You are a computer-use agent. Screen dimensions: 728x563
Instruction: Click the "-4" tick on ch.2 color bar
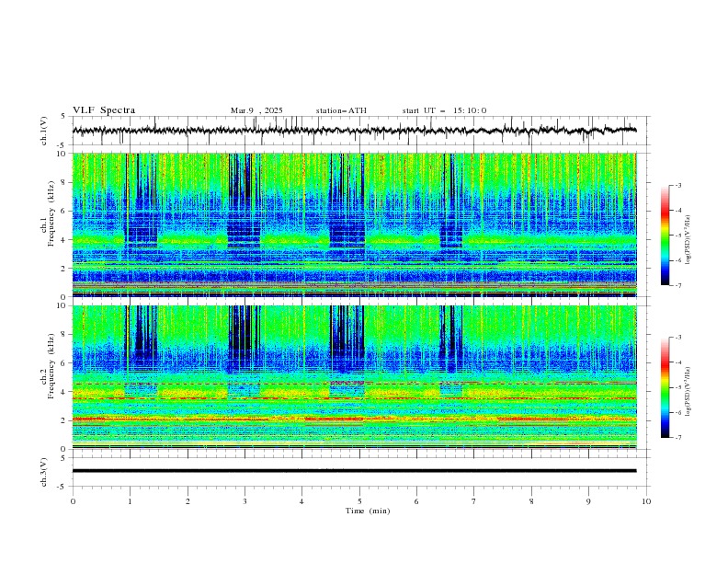[677, 362]
